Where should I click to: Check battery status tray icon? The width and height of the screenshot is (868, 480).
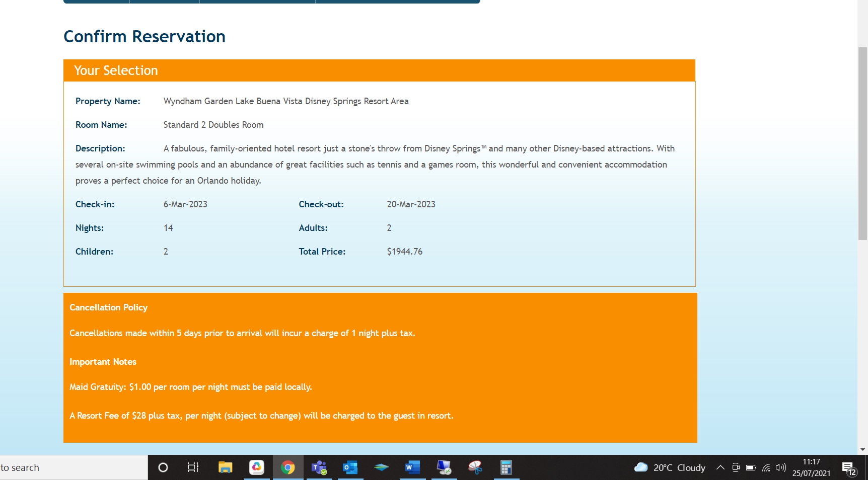[x=751, y=467]
